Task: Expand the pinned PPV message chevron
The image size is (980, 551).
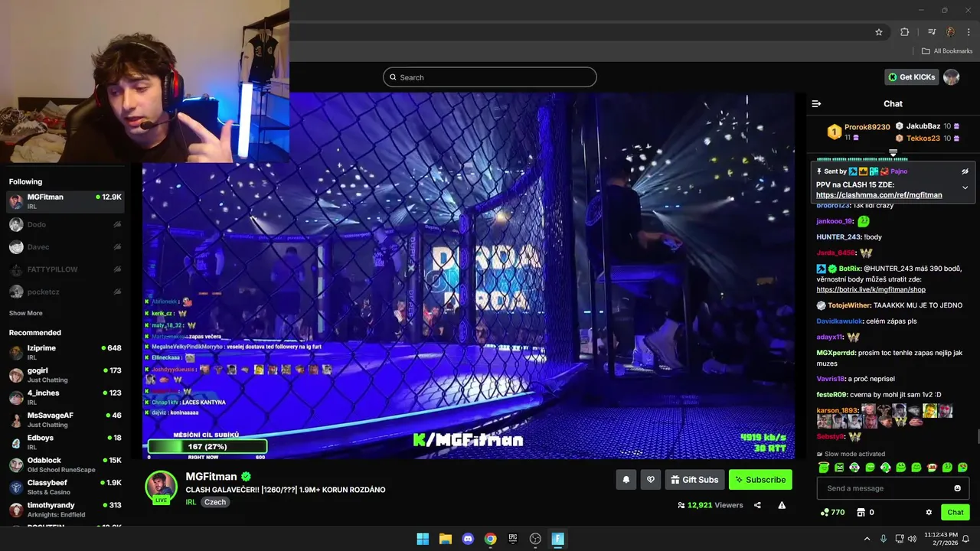Action: pyautogui.click(x=965, y=187)
